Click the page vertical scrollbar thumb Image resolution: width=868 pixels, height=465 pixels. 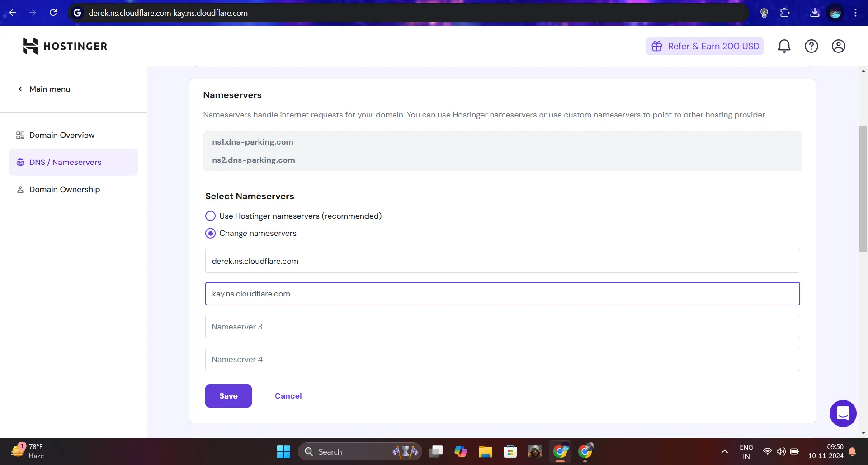click(x=863, y=188)
